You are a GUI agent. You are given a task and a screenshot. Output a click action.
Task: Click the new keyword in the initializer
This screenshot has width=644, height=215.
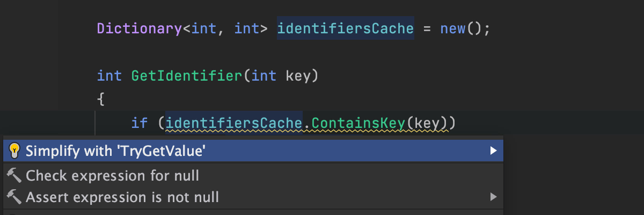[x=452, y=28]
